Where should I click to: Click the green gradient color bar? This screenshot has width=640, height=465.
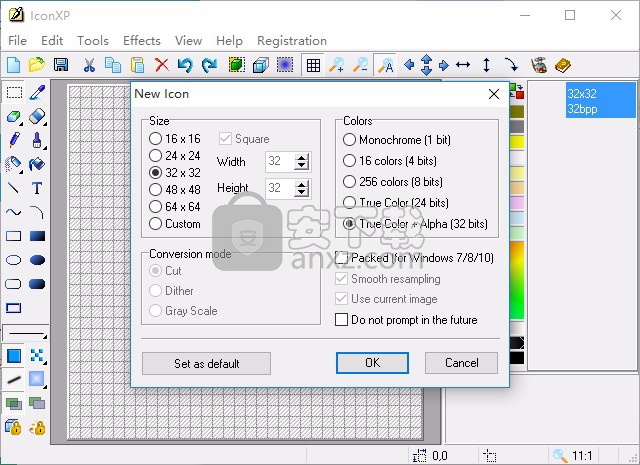(517, 280)
